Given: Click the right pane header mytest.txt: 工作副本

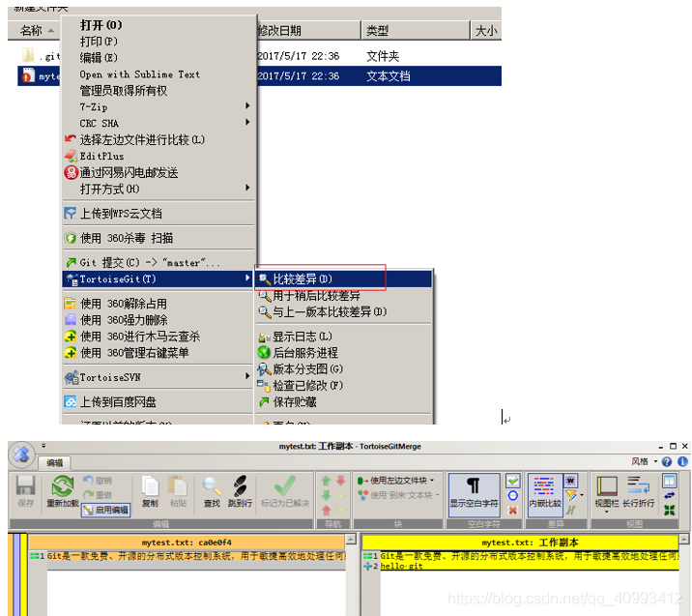Looking at the screenshot, I should 520,543.
